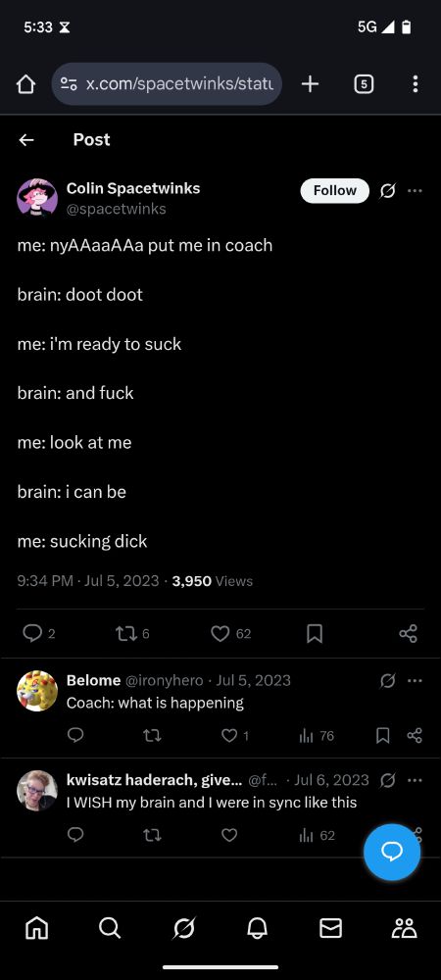Open Messages envelope in bottom bar
The height and width of the screenshot is (980, 441).
[330, 929]
